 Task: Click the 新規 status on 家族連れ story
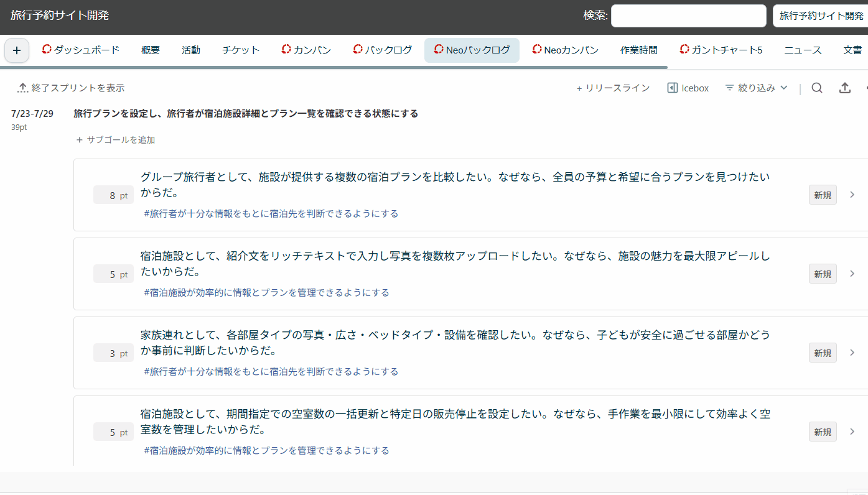[823, 353]
